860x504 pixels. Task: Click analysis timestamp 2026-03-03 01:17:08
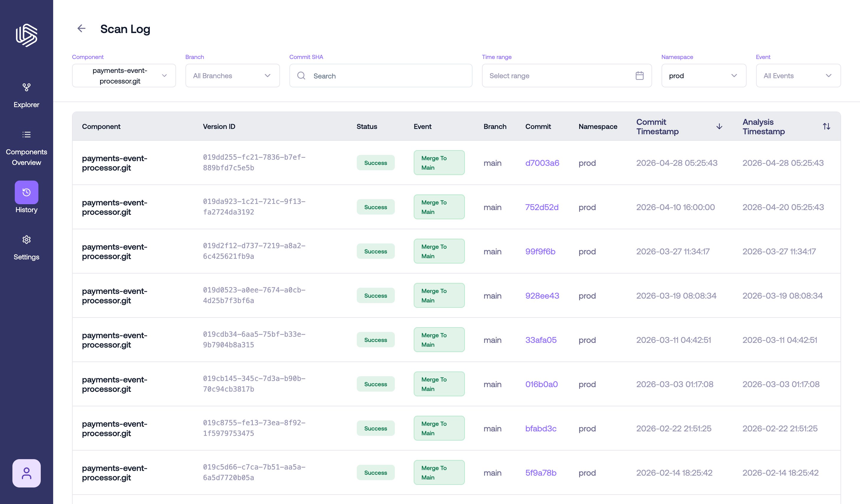[781, 384]
